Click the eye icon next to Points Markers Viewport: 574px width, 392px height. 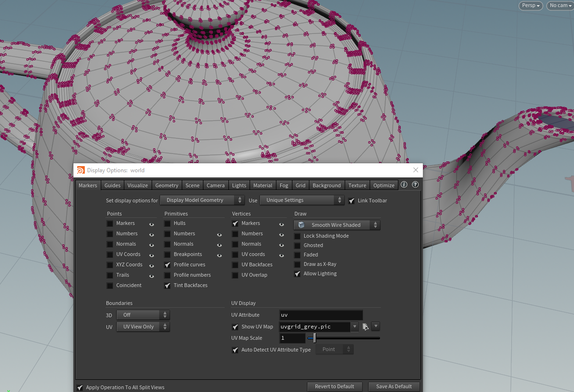click(152, 224)
